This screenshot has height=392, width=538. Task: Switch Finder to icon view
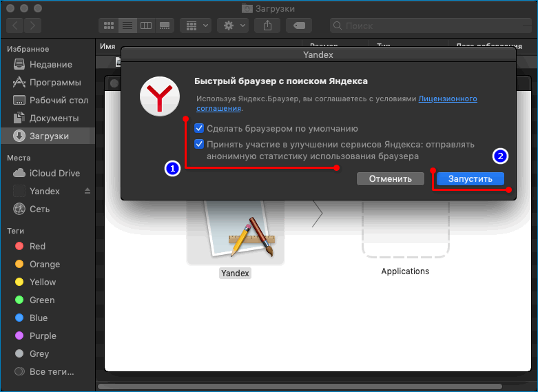click(x=108, y=25)
